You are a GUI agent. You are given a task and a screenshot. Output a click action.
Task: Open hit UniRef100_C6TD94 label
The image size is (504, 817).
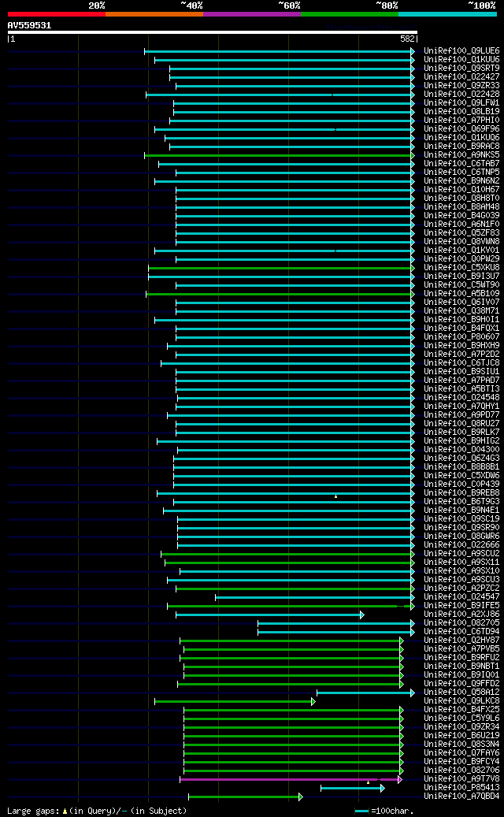pyautogui.click(x=461, y=631)
